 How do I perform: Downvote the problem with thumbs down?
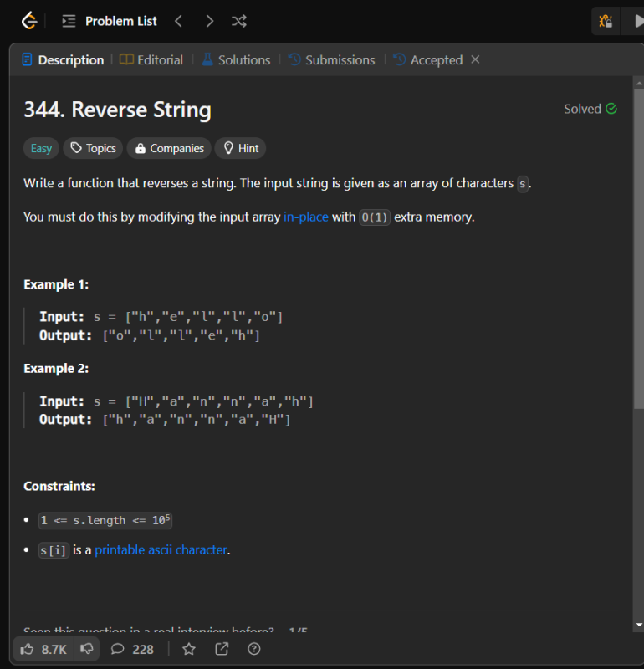tap(86, 649)
